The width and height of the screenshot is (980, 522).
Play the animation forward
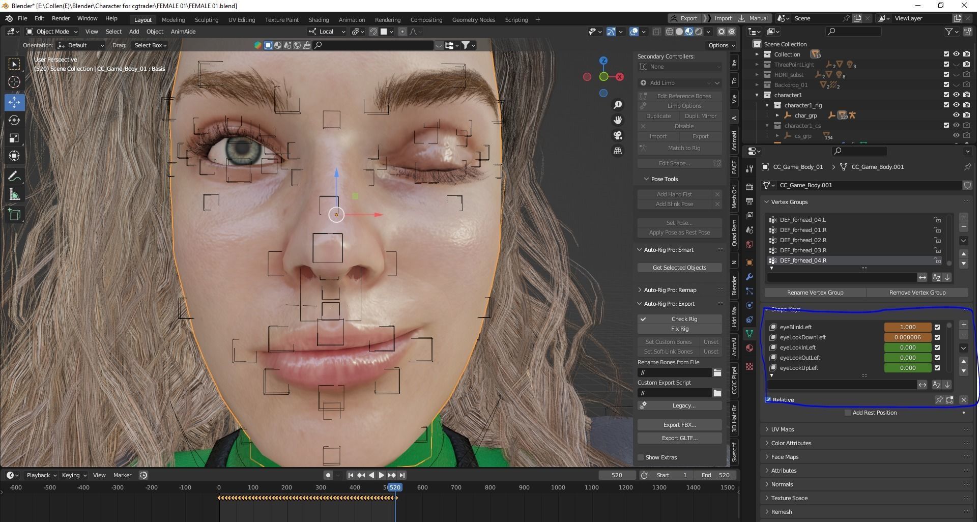coord(382,475)
